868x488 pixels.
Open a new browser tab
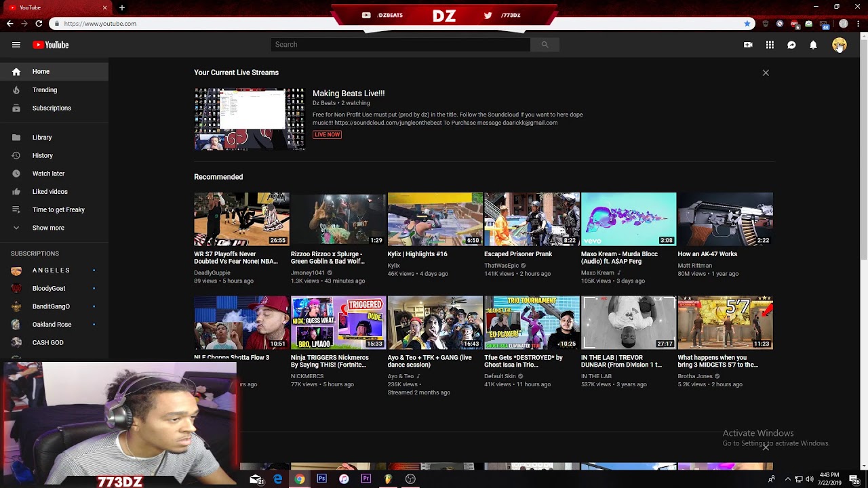[x=122, y=7]
